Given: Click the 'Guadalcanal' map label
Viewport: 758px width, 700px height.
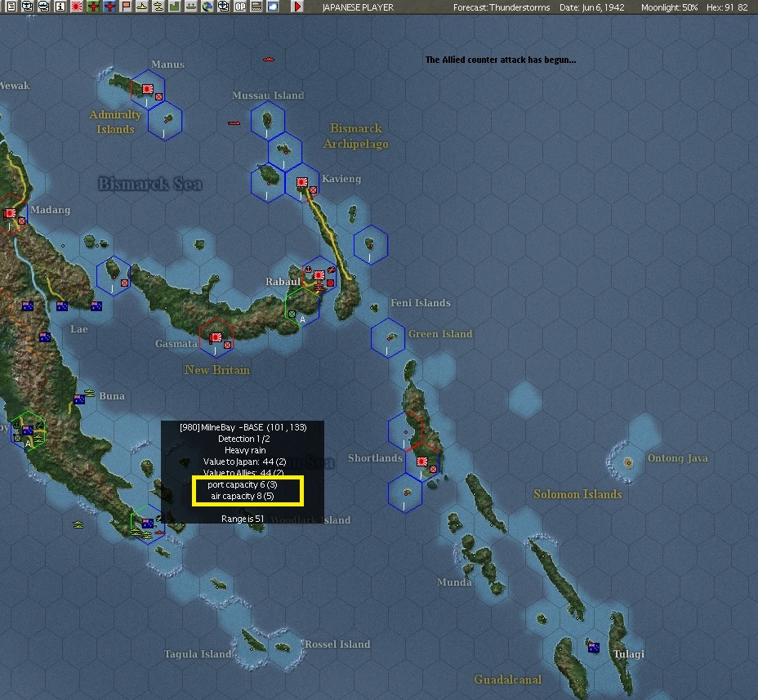Looking at the screenshot, I should pyautogui.click(x=507, y=680).
